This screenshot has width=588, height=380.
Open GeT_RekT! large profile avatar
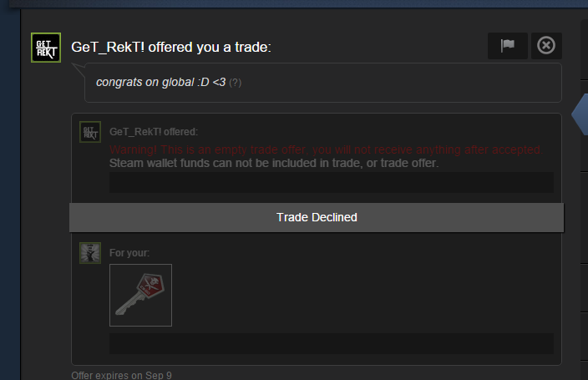[x=46, y=48]
